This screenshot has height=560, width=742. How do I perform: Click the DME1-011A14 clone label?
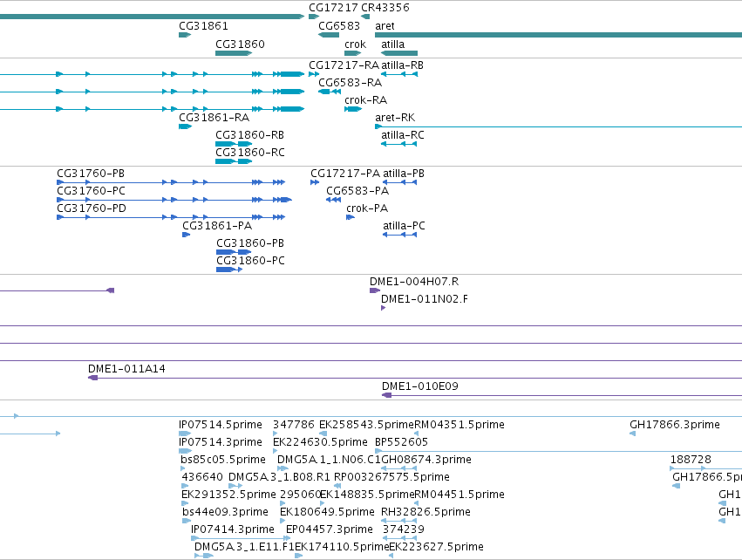[126, 369]
